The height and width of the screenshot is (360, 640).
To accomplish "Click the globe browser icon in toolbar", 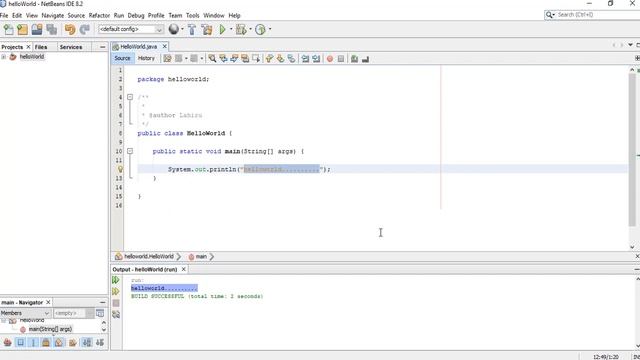I will [174, 29].
